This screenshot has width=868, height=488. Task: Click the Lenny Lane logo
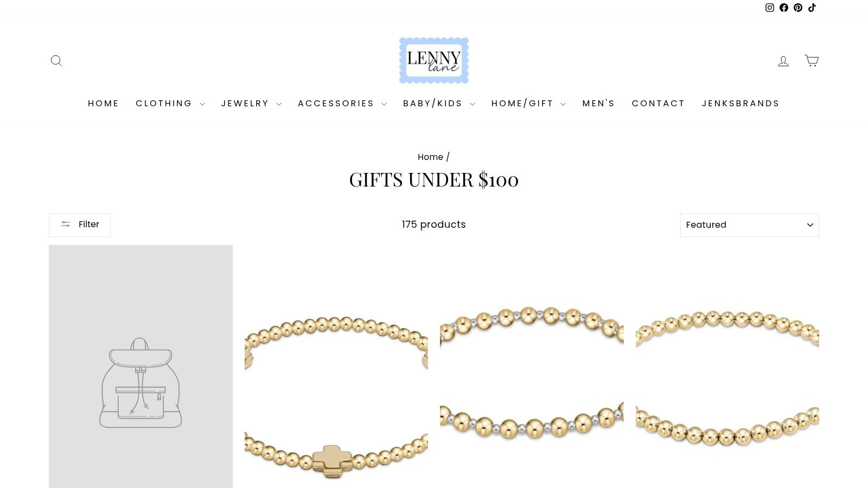(434, 60)
